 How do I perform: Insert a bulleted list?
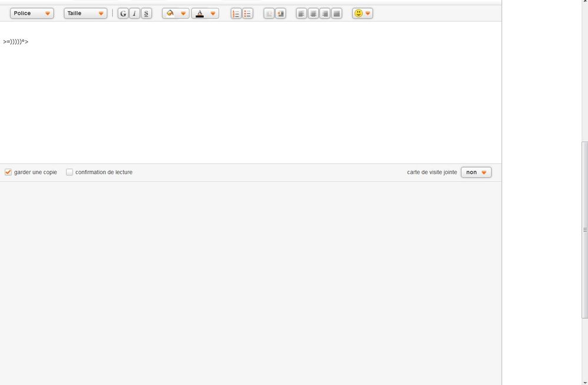pyautogui.click(x=248, y=14)
